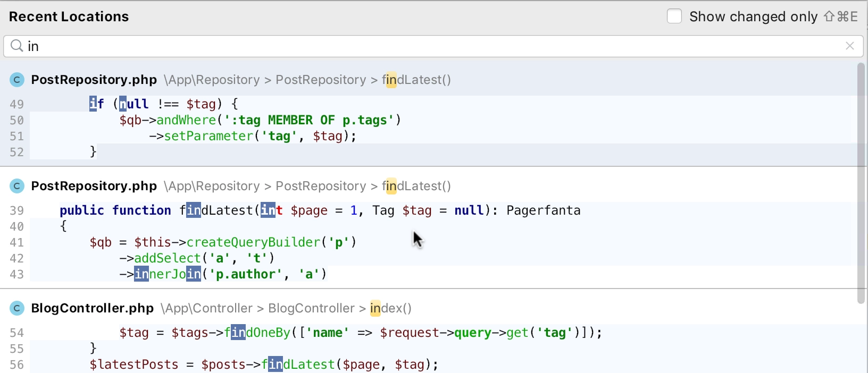
Task: Select the line "->innerJoin('p.author', 'a')"
Action: (223, 274)
